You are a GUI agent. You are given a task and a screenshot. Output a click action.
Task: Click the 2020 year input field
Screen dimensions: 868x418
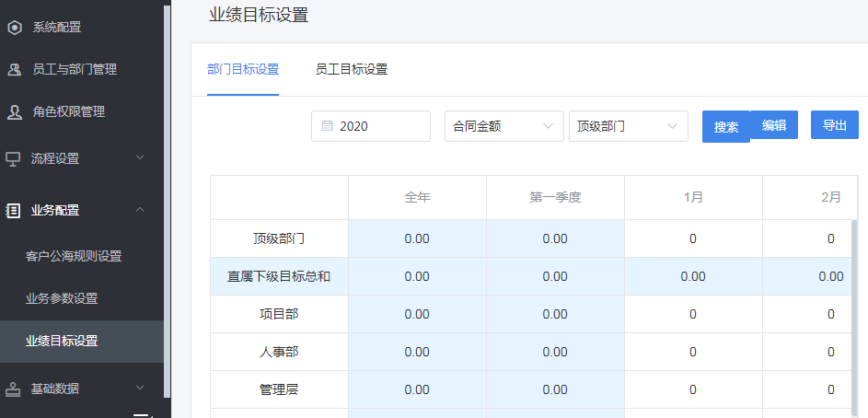pos(371,126)
